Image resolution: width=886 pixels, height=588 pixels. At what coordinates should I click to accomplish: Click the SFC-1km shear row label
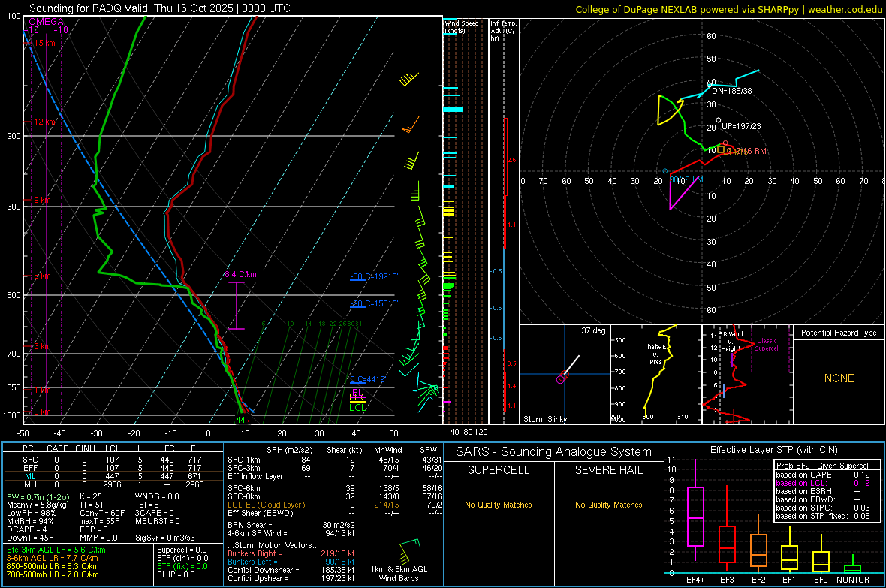pos(244,460)
